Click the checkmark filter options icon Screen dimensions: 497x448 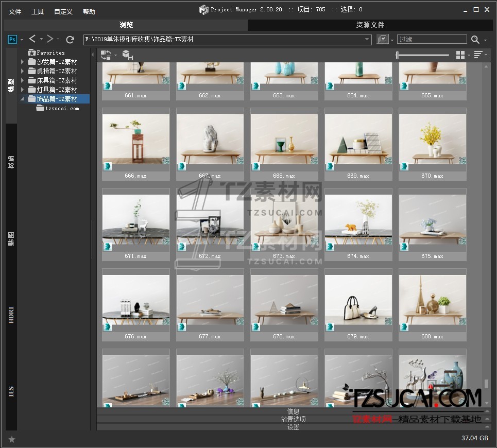(382, 40)
